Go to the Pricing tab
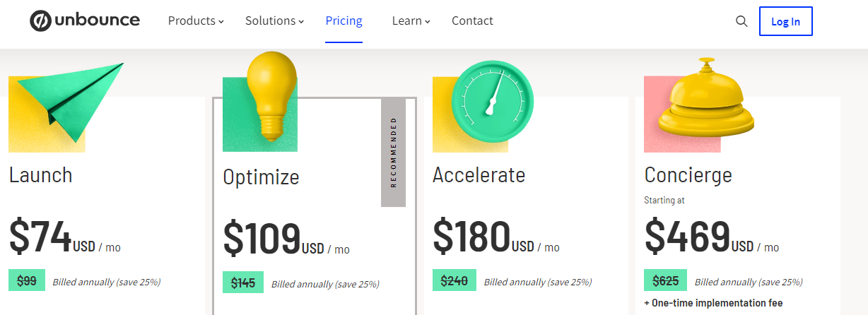868x315 pixels. [x=344, y=21]
